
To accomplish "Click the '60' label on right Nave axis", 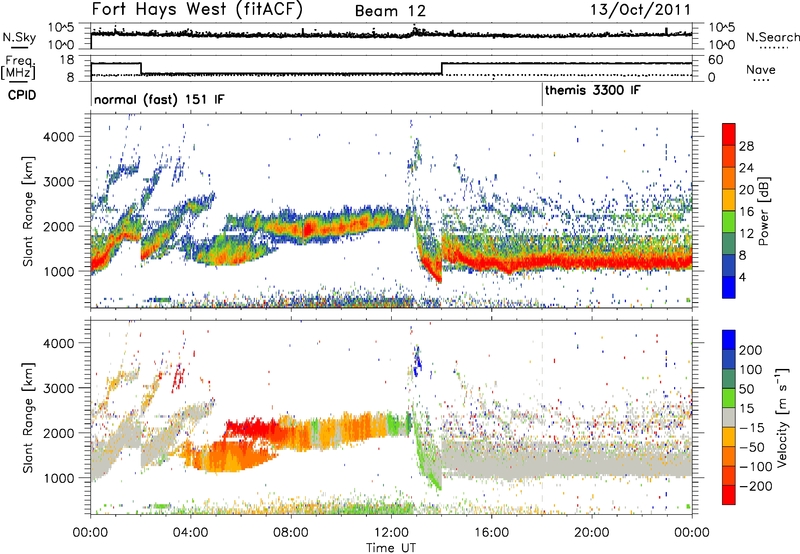I will click(715, 60).
